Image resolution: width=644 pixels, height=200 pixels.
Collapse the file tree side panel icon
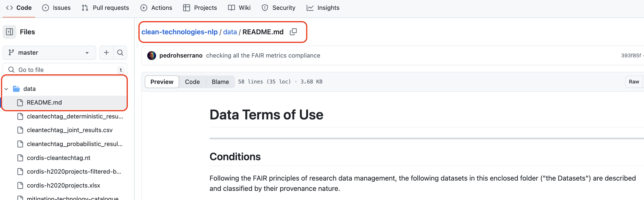(x=10, y=32)
